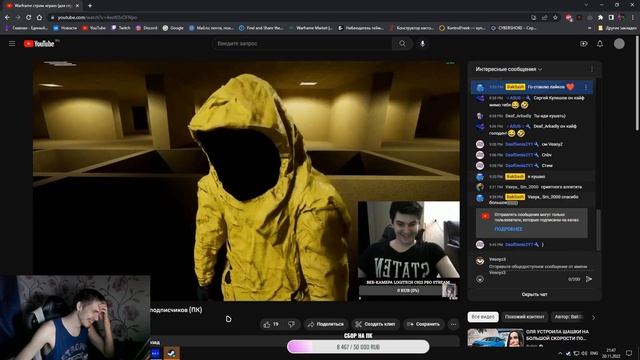Open the chat emoji picker
This screenshot has width=640, height=360.
[480, 279]
